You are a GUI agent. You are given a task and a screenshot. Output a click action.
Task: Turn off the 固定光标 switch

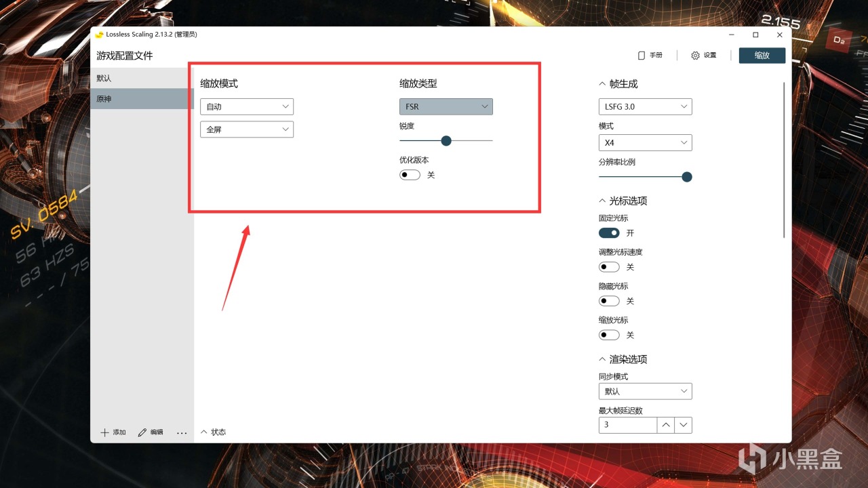[609, 233]
